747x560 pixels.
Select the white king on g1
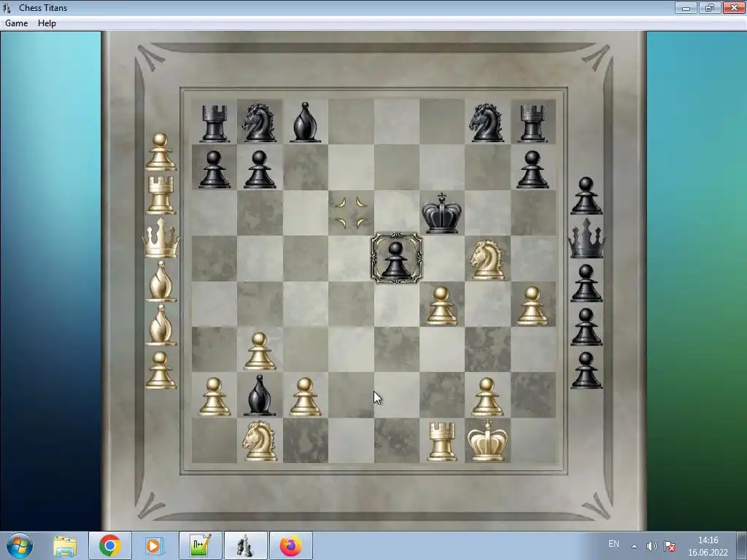(x=487, y=440)
